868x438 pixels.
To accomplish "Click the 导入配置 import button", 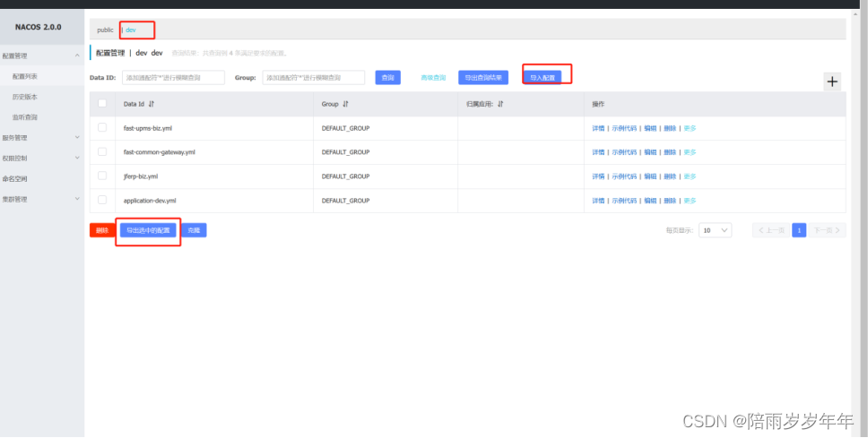I will [x=542, y=77].
